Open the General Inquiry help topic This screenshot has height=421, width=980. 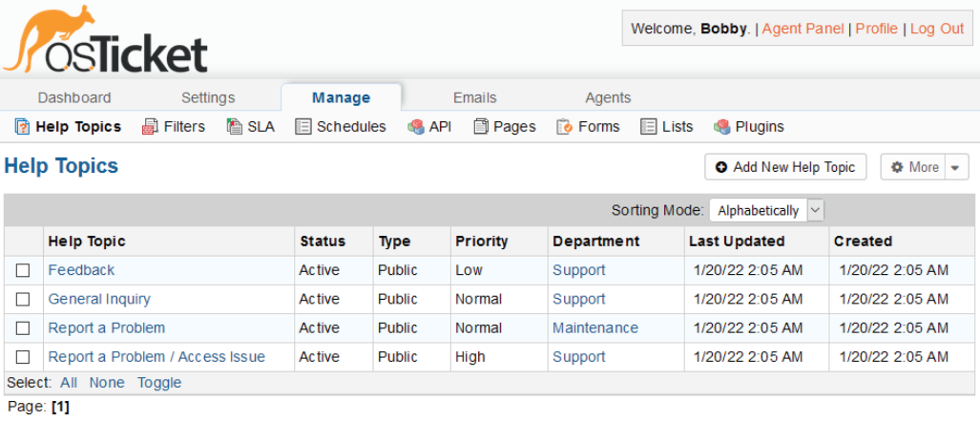click(99, 299)
